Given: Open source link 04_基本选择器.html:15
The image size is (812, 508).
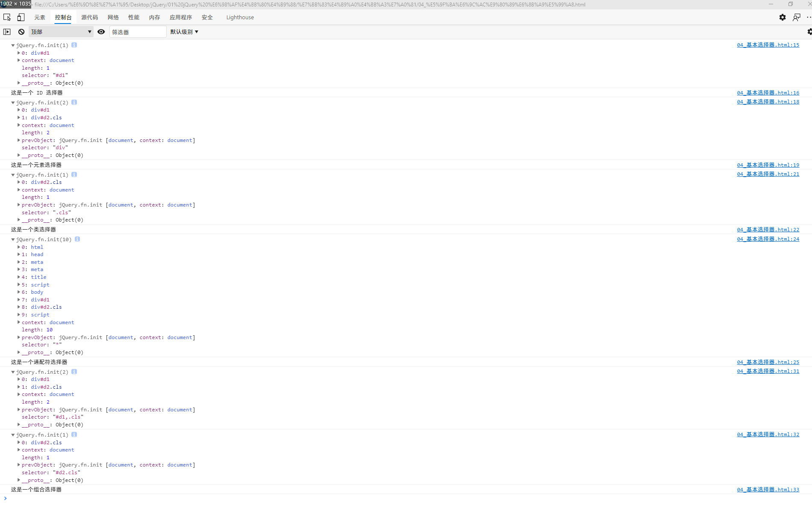Looking at the screenshot, I should (x=768, y=45).
